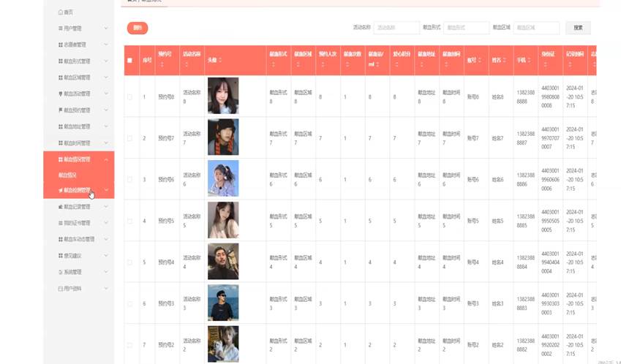Click the flag icon of 献血预约管理
The image size is (621, 364).
point(61,110)
